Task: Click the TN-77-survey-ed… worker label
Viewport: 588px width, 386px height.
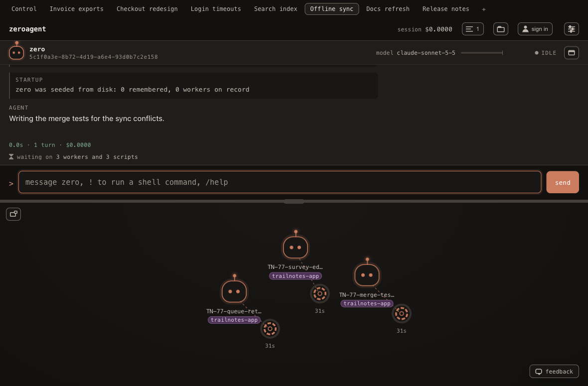Action: 295,267
